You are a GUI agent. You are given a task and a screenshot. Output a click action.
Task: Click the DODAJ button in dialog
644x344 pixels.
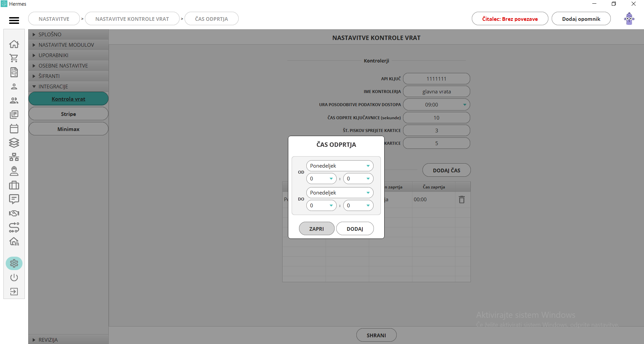pos(355,228)
